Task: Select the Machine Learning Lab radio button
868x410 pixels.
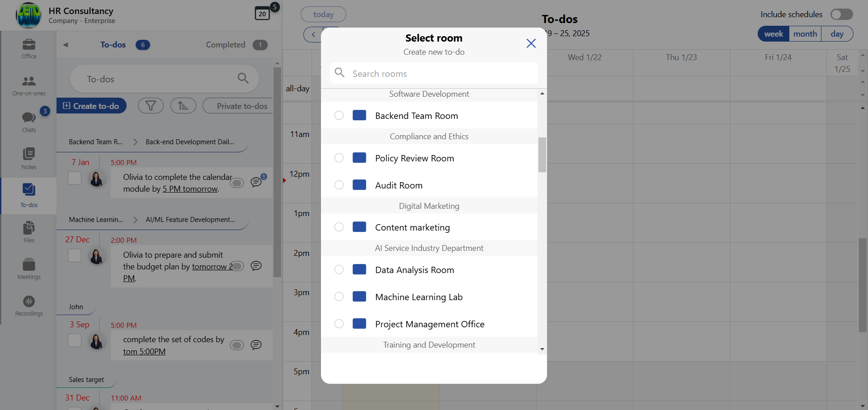Action: (x=339, y=297)
